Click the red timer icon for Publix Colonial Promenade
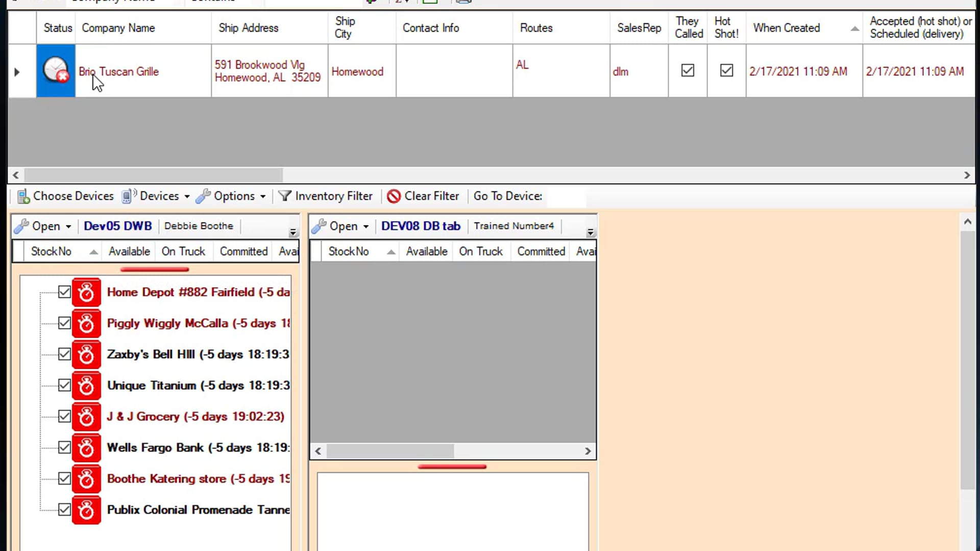This screenshot has height=551, width=980. (86, 510)
